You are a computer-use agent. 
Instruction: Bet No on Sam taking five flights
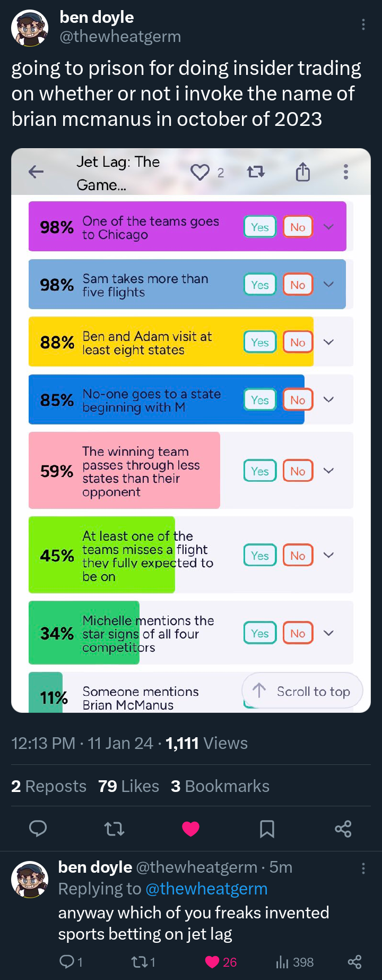(298, 285)
